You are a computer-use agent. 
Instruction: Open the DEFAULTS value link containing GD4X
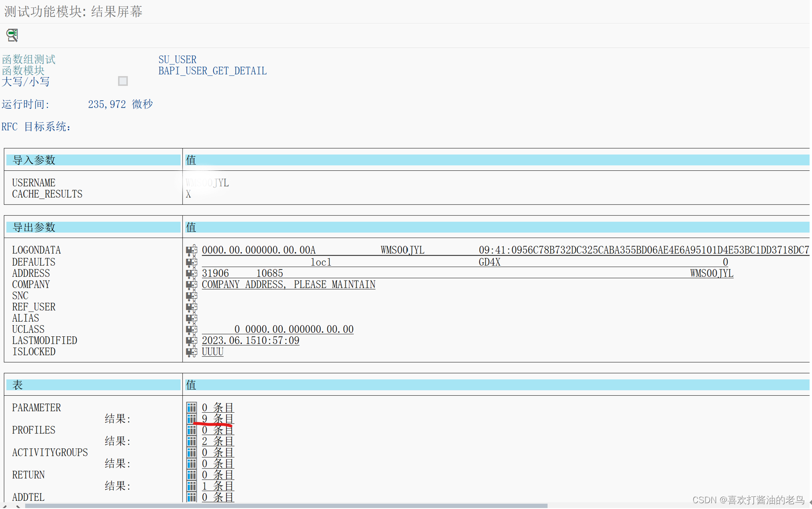click(465, 262)
